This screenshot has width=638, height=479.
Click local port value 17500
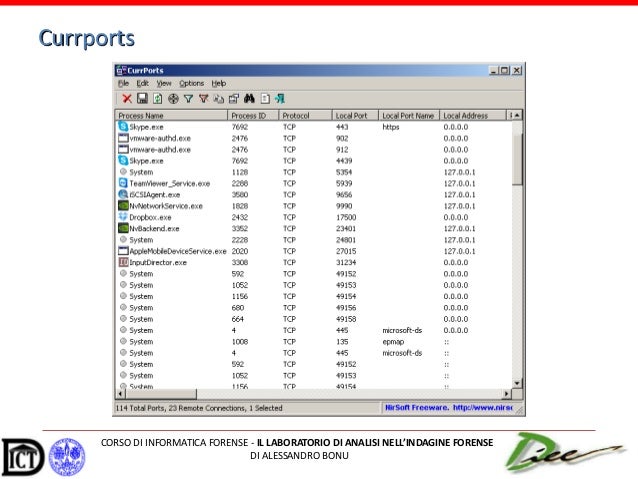tap(346, 217)
